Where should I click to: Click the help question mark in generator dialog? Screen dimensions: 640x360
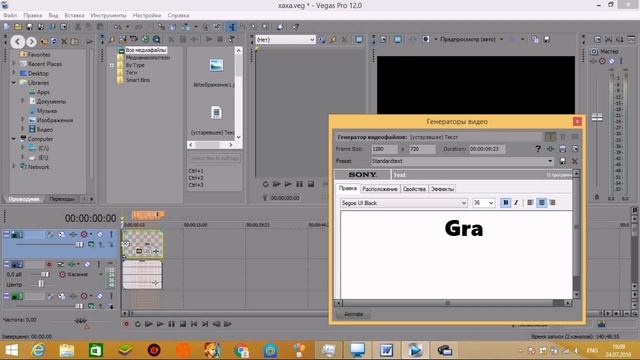point(538,149)
